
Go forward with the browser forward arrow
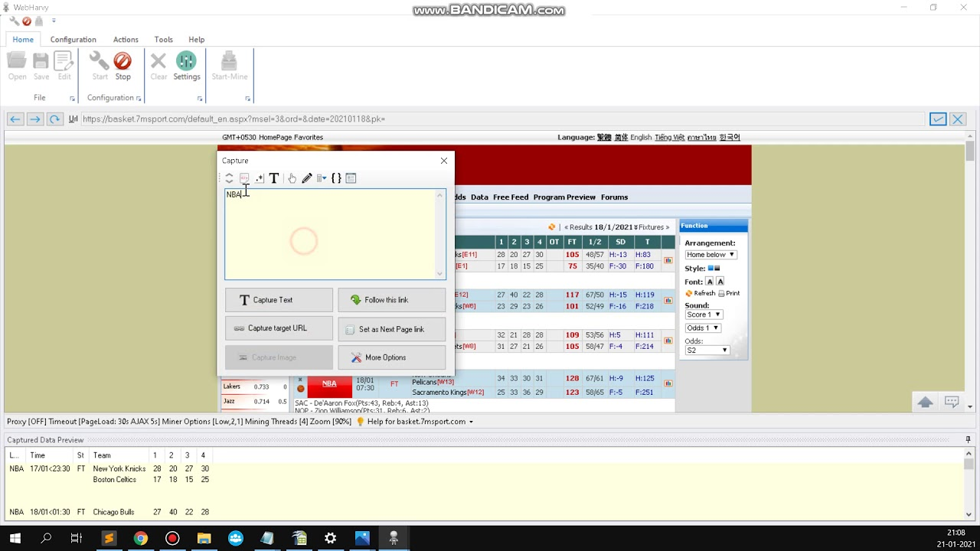pyautogui.click(x=34, y=119)
